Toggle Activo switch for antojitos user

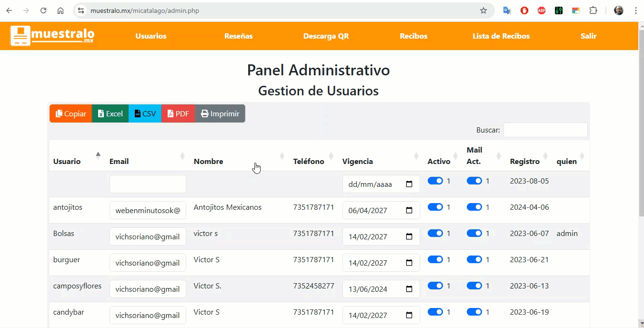pyautogui.click(x=435, y=207)
